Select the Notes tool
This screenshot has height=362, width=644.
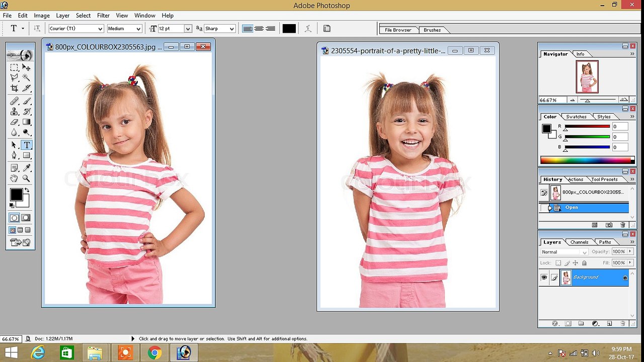(x=14, y=168)
